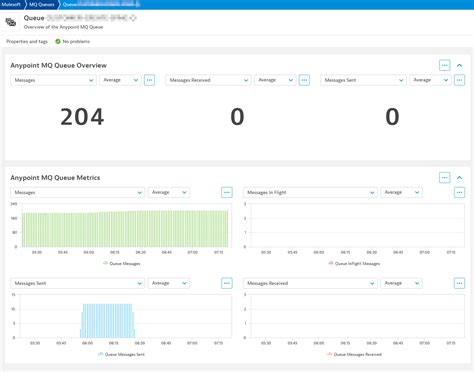Go to Mulesoft breadcrumb
This screenshot has height=372, width=474.
click(x=11, y=4)
